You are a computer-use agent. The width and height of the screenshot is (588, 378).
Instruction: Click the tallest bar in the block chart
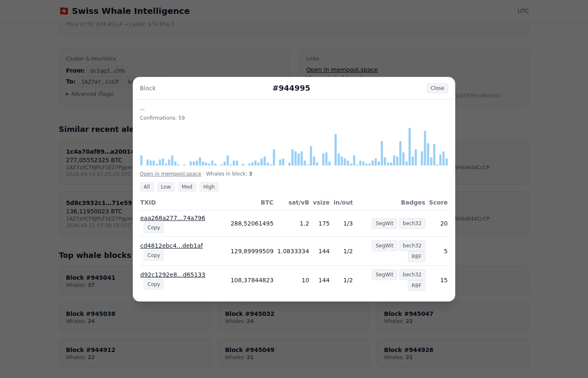(409, 147)
